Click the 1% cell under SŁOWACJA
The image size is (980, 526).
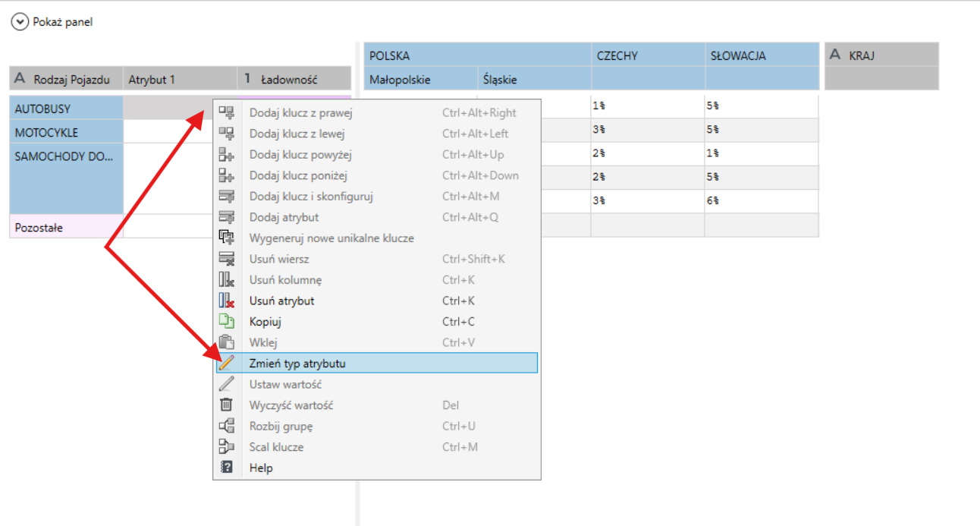pyautogui.click(x=762, y=154)
